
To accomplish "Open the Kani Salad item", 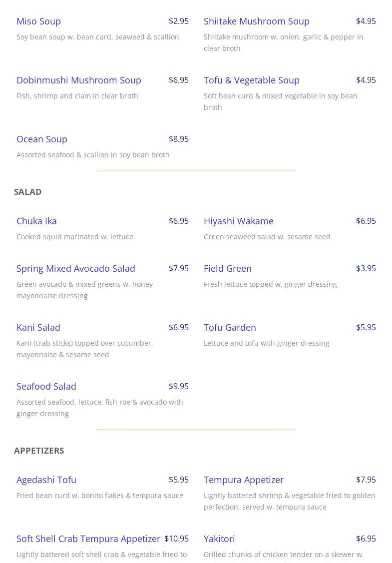I will click(x=38, y=327).
